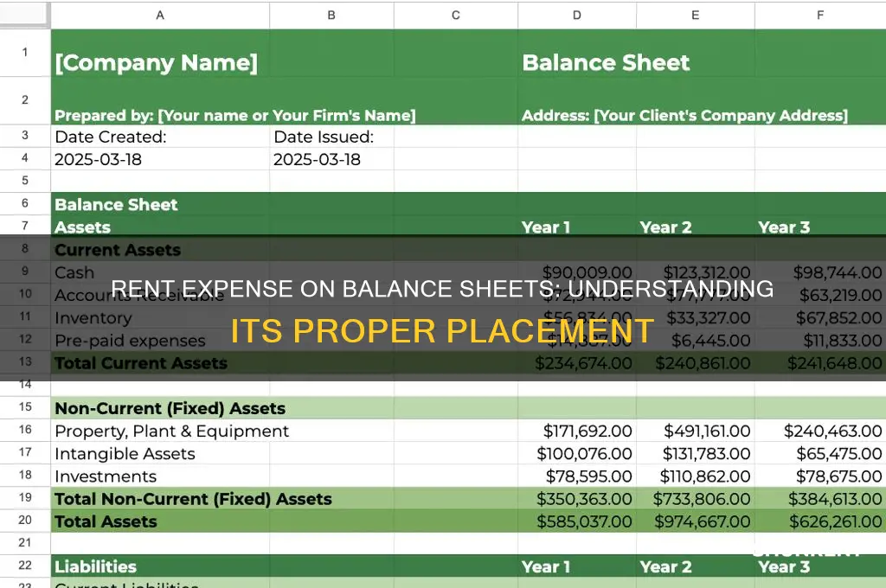886x588 pixels.
Task: Click Intangible Assets Year 2 $131,783.00
Action: coord(706,453)
